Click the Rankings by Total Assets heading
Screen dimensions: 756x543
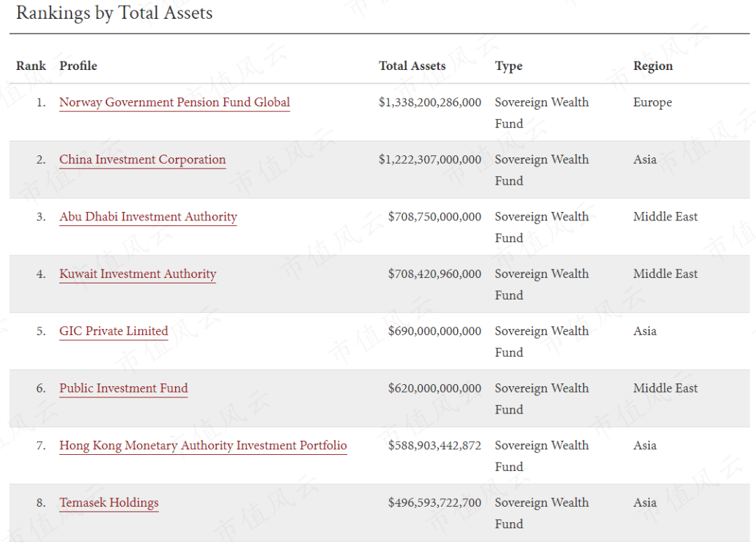coord(114,13)
